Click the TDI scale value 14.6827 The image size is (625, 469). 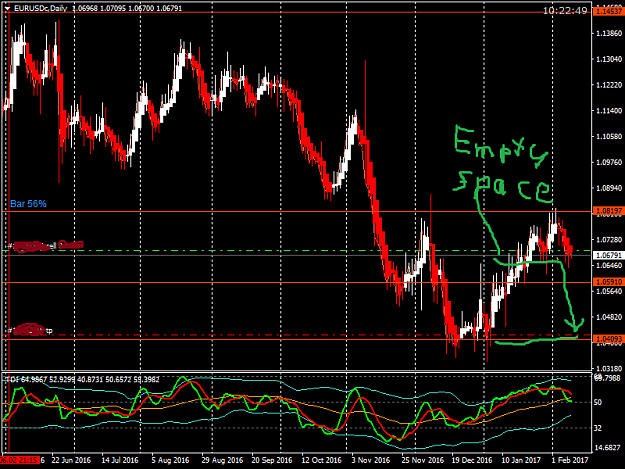(608, 447)
